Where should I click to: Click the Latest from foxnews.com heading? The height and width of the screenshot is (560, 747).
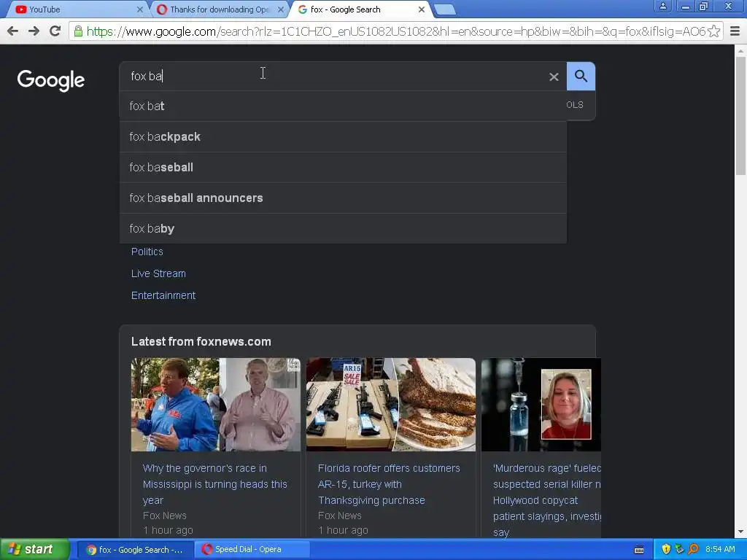(201, 341)
